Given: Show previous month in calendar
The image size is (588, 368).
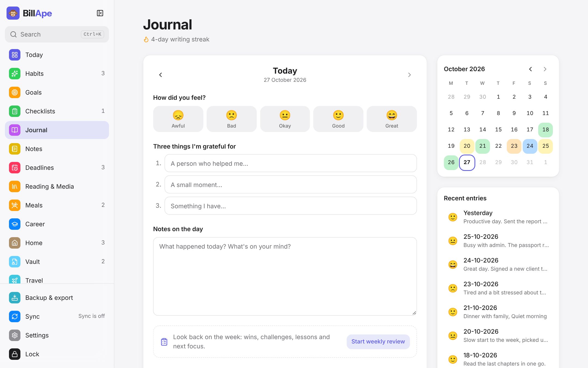Looking at the screenshot, I should [531, 69].
